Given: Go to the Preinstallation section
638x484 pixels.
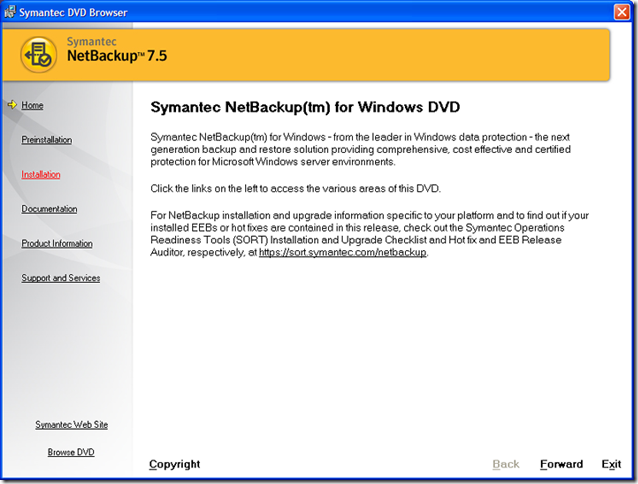Looking at the screenshot, I should pos(47,140).
